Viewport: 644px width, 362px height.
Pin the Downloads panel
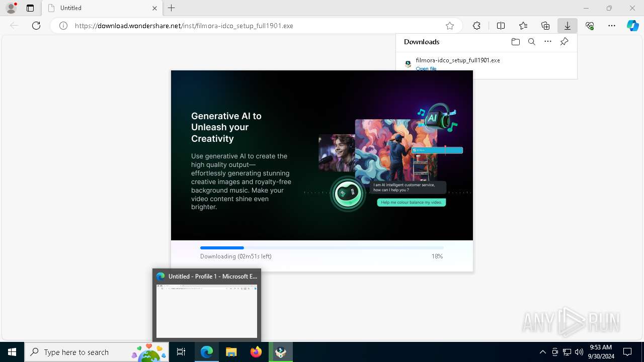(564, 42)
